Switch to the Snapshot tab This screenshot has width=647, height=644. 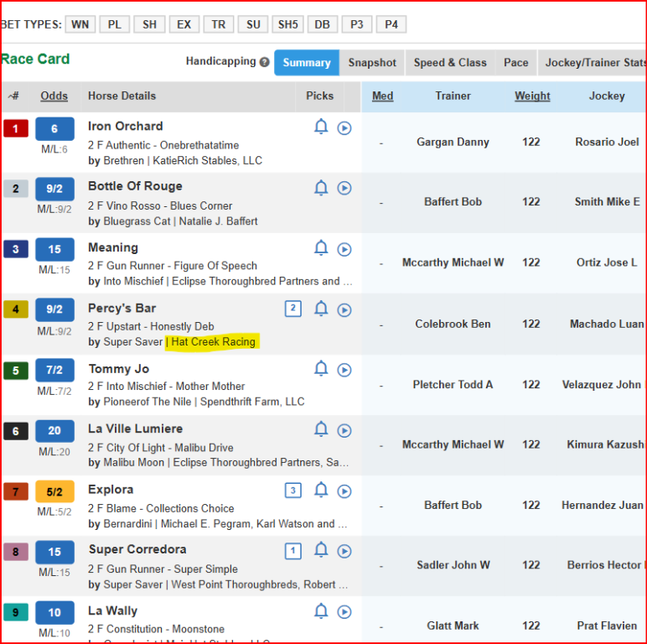(x=372, y=63)
